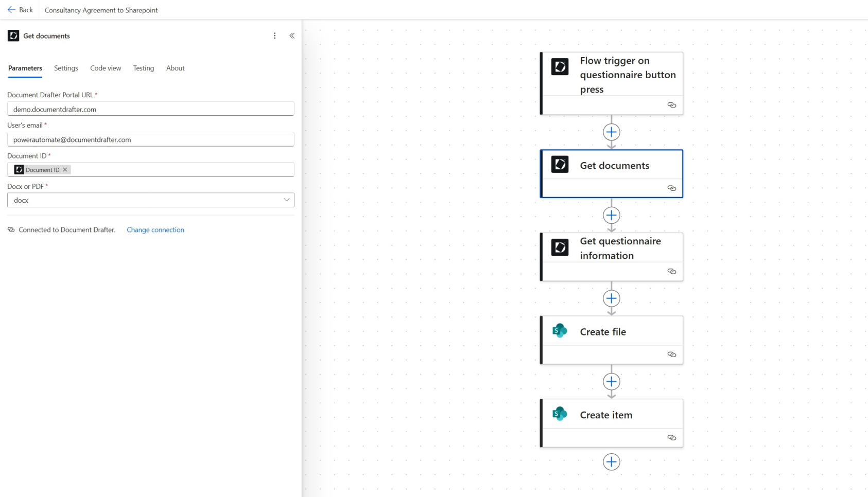The width and height of the screenshot is (868, 497).
Task: Open the three-dot more options menu
Action: (x=274, y=35)
